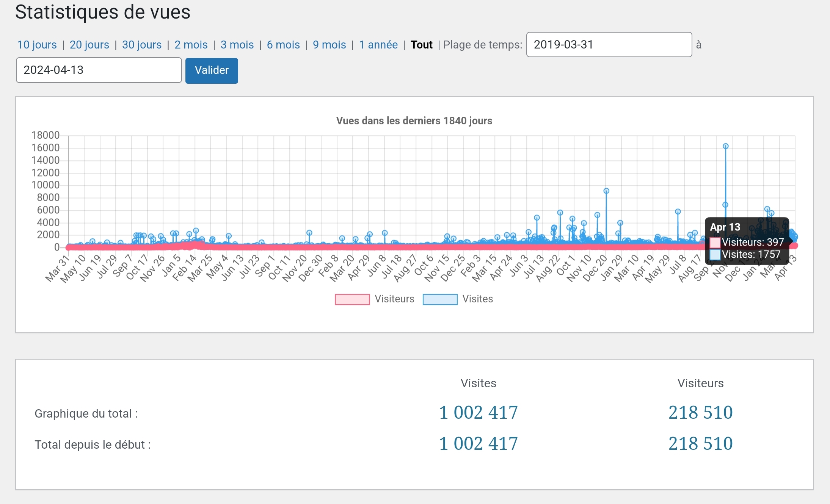Viewport: 830px width, 504px height.
Task: Click the Plage de temps label
Action: 483,45
